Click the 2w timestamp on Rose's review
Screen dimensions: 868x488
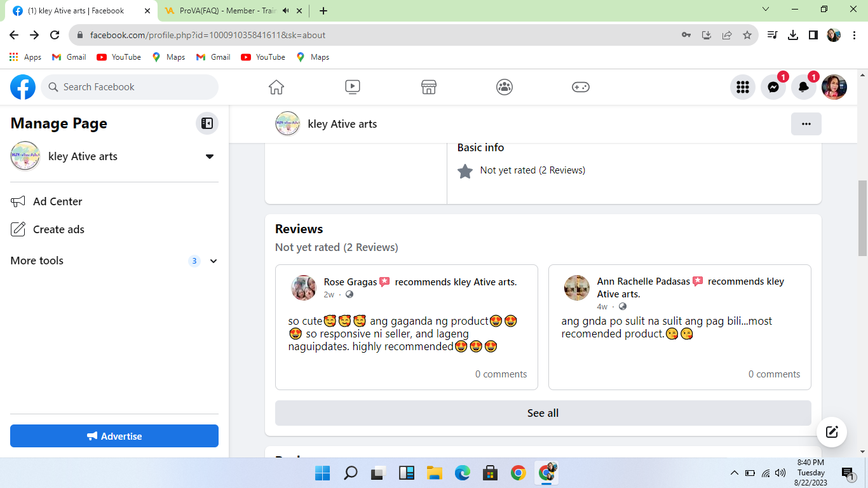[x=329, y=295]
